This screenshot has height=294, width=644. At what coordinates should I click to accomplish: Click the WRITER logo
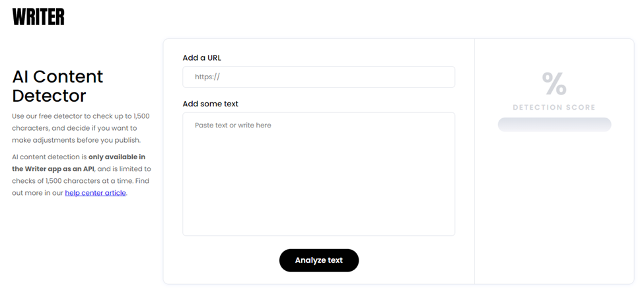(38, 17)
